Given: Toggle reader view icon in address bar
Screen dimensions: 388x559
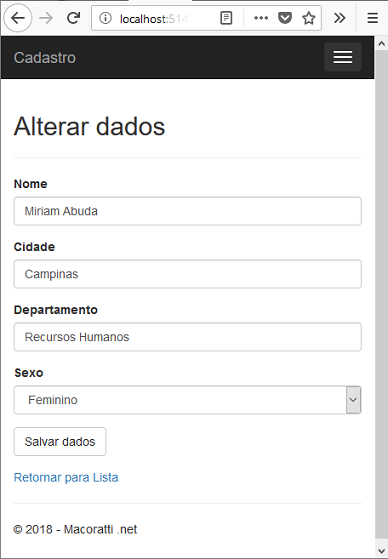Looking at the screenshot, I should (226, 18).
